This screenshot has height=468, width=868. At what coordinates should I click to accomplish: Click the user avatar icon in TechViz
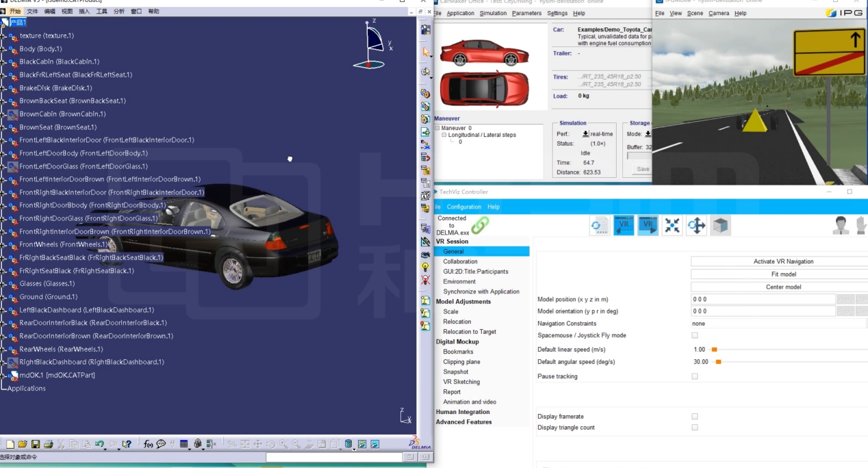839,225
